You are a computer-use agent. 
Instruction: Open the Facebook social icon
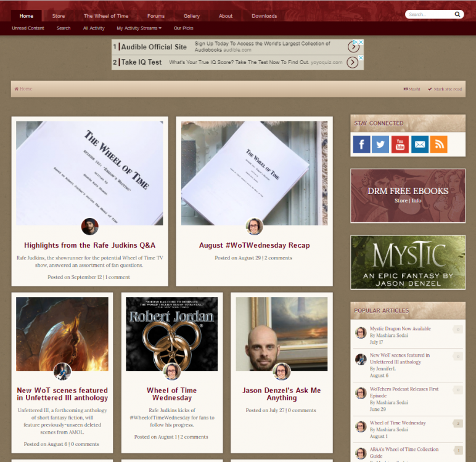[361, 144]
